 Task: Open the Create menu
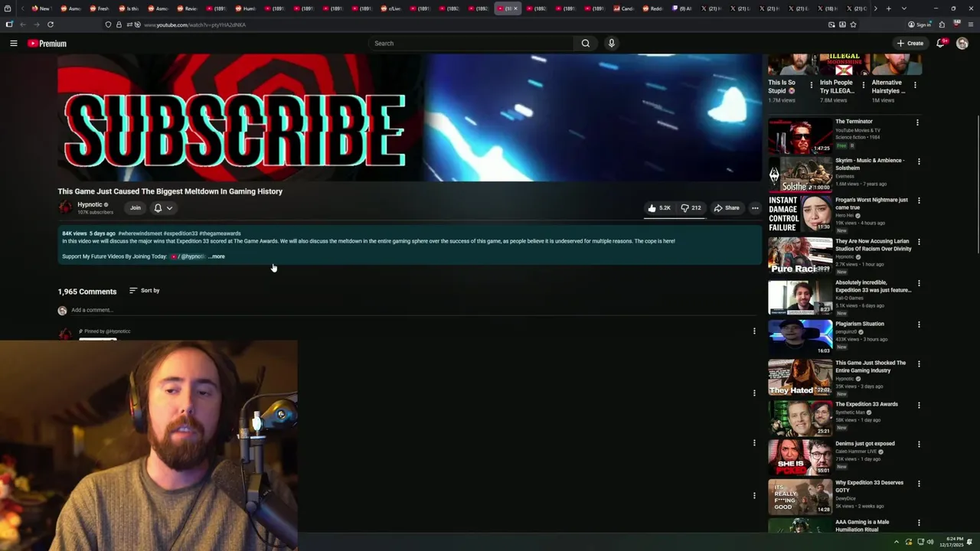(910, 44)
